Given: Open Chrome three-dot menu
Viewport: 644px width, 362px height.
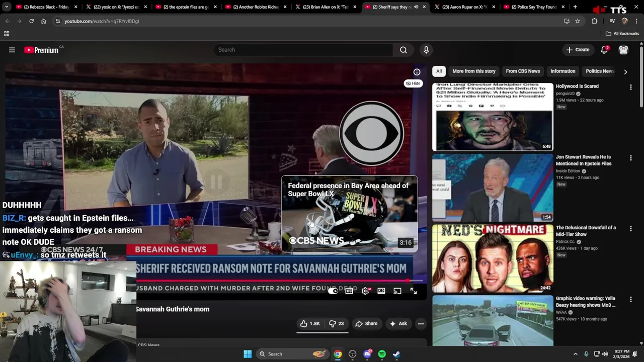Looking at the screenshot, I should tap(636, 21).
